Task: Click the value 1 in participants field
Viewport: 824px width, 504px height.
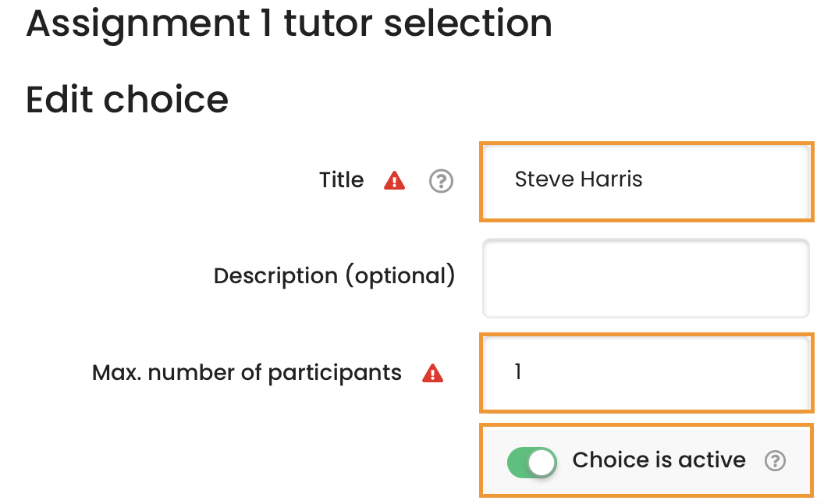Action: coord(518,371)
